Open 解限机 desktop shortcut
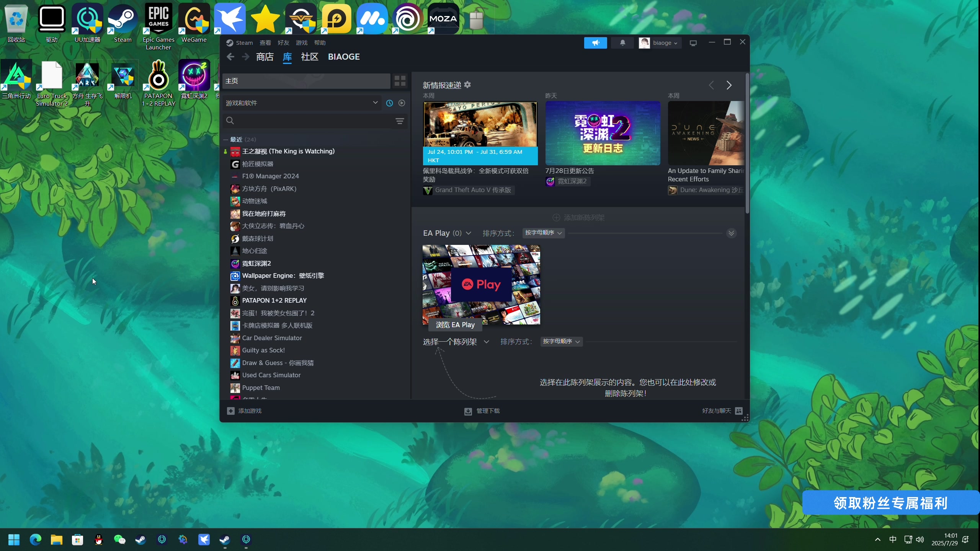The width and height of the screenshot is (980, 551). click(x=122, y=79)
